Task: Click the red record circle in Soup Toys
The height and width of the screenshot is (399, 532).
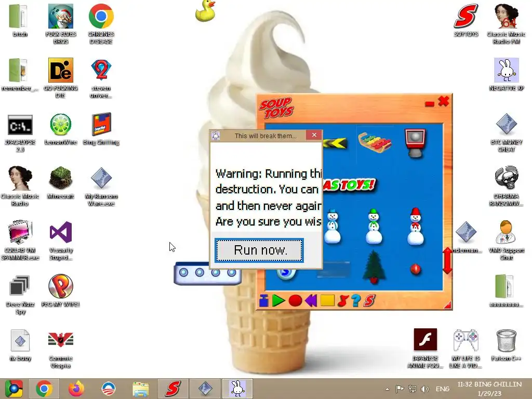Action: coord(295,301)
